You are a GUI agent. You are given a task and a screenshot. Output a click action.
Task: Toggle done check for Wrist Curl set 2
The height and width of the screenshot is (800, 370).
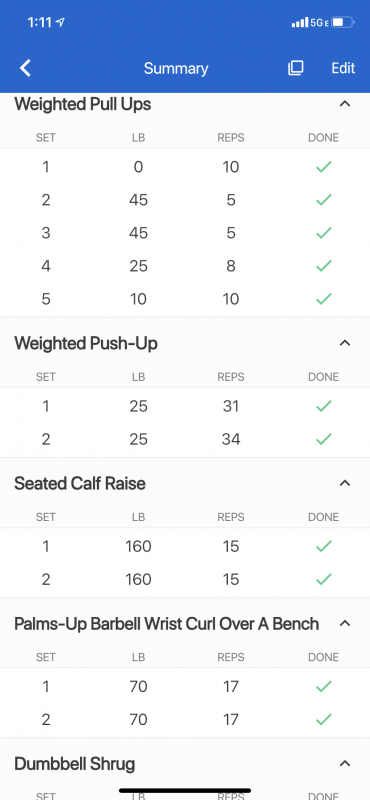tap(324, 719)
